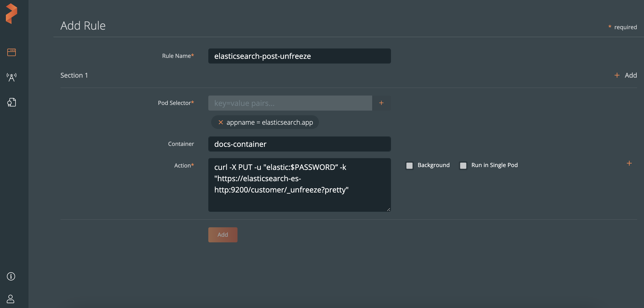This screenshot has width=644, height=308.
Task: Click the remove tag on appname=elasticsearch.app
Action: tap(220, 122)
